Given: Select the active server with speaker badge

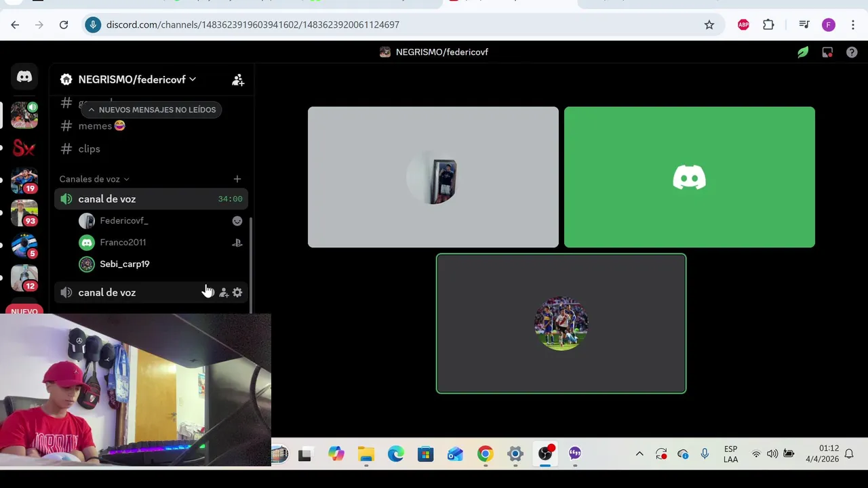Looking at the screenshot, I should [x=24, y=115].
